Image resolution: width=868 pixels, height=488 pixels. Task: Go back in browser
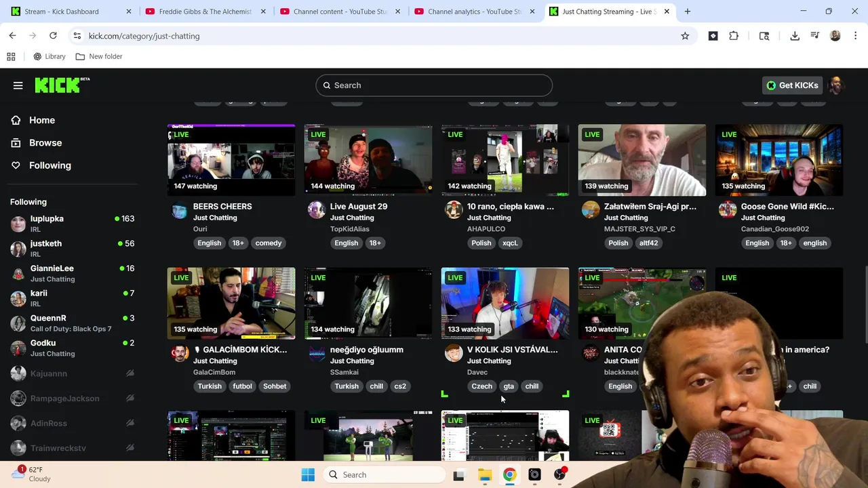12,35
